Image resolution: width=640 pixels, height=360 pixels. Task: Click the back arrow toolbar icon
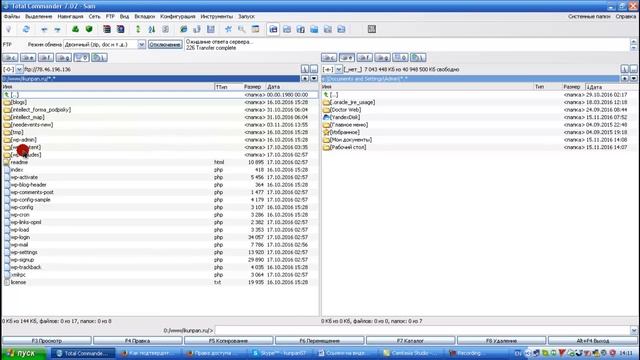[44, 29]
